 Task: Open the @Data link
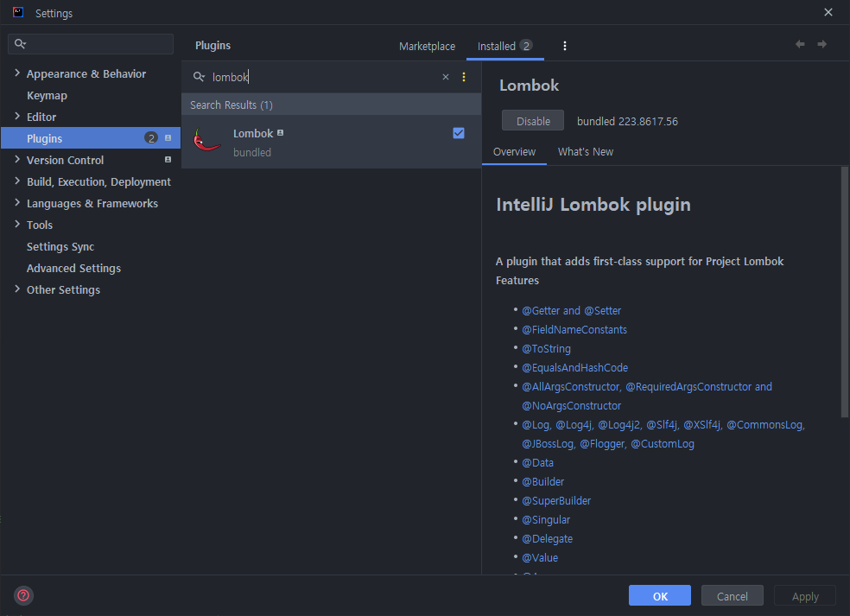tap(537, 462)
